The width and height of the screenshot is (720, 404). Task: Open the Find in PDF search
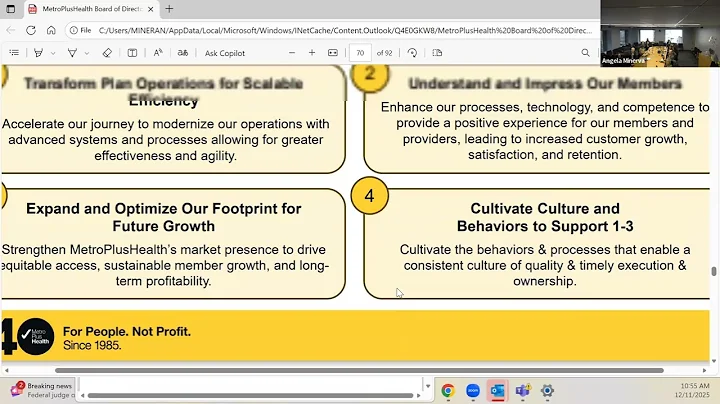tap(585, 53)
